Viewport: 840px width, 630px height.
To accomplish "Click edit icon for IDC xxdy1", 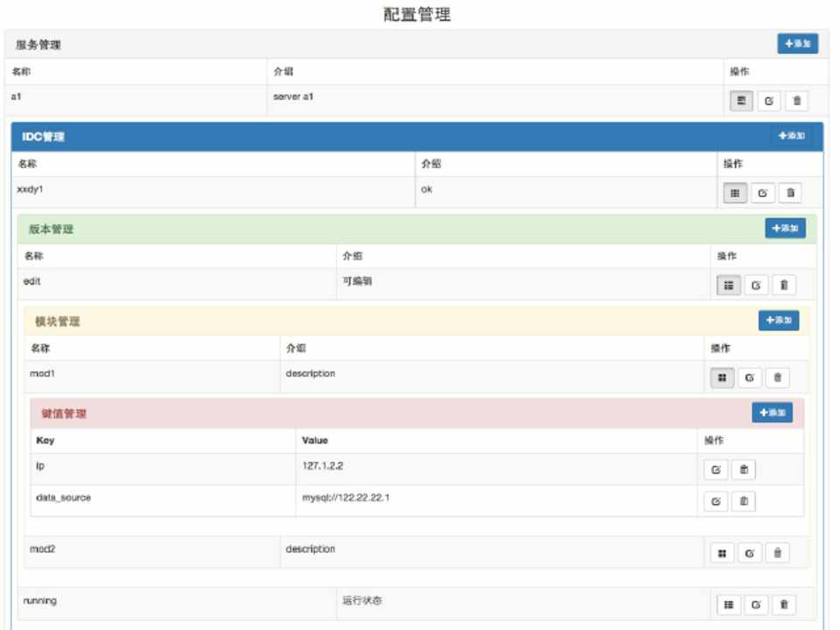I will pos(762,192).
